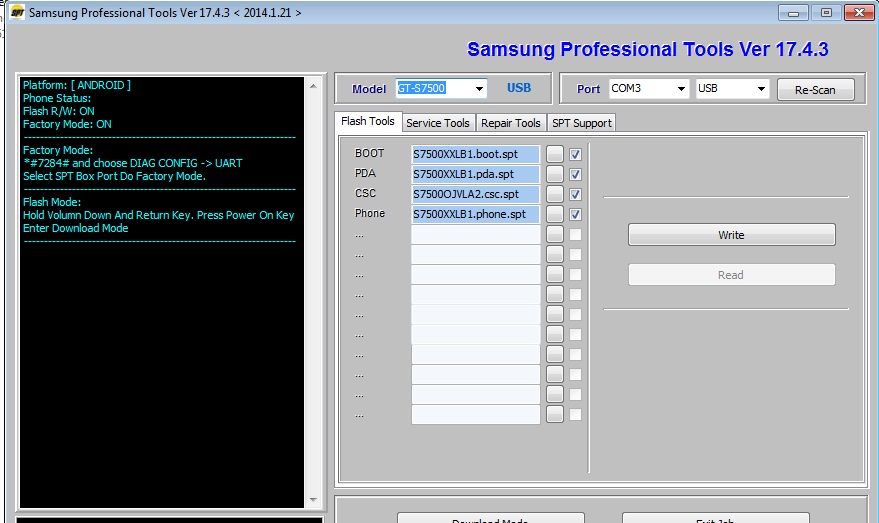
Task: Uncheck the BOOT file checkbox
Action: (575, 154)
